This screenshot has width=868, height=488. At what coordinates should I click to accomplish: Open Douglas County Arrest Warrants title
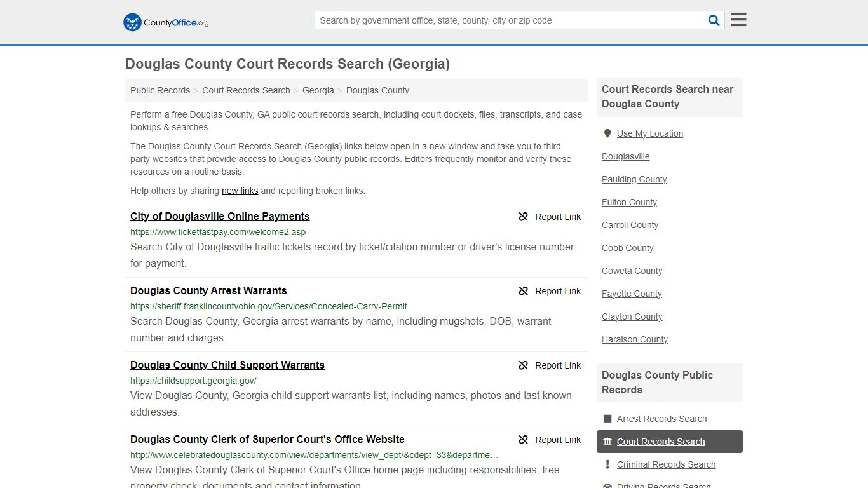pos(208,290)
